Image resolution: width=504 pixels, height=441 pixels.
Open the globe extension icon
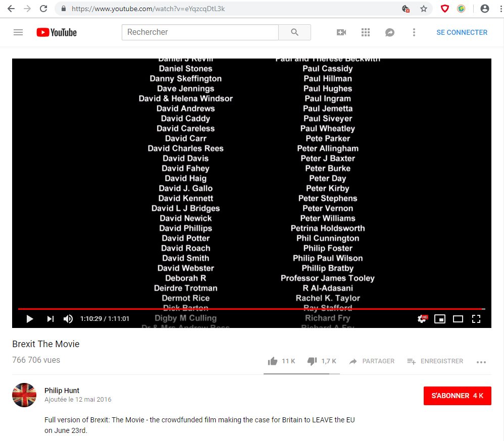click(461, 9)
